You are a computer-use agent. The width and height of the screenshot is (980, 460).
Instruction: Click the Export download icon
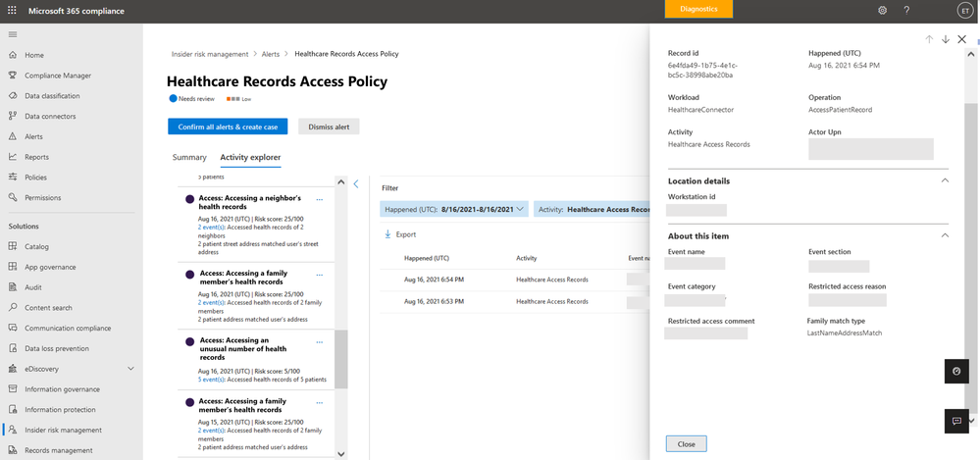(387, 234)
